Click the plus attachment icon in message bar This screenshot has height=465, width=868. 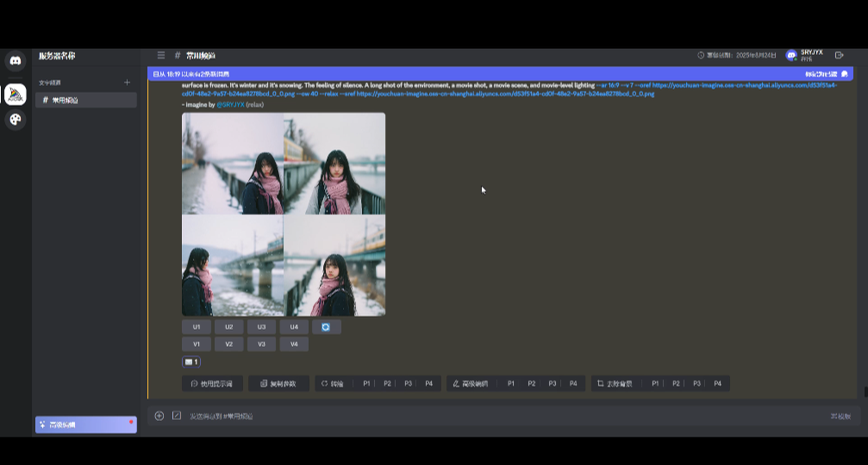[x=159, y=416]
